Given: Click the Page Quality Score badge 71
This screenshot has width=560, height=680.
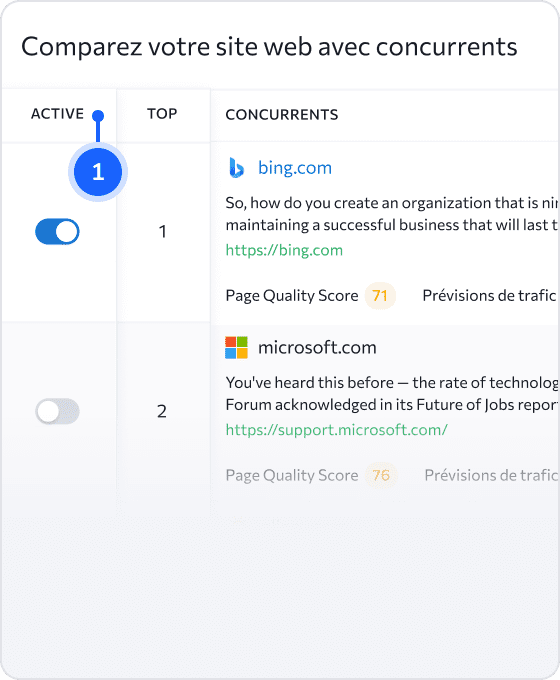Looking at the screenshot, I should click(x=380, y=296).
